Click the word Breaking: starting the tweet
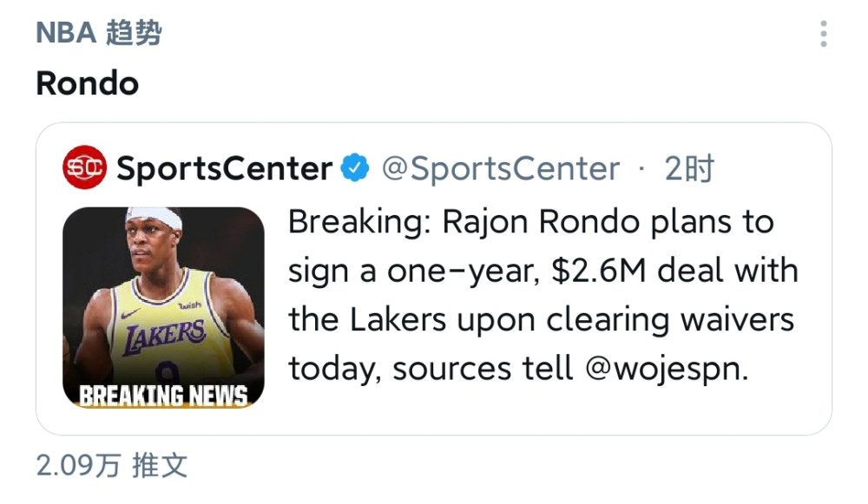 360,222
